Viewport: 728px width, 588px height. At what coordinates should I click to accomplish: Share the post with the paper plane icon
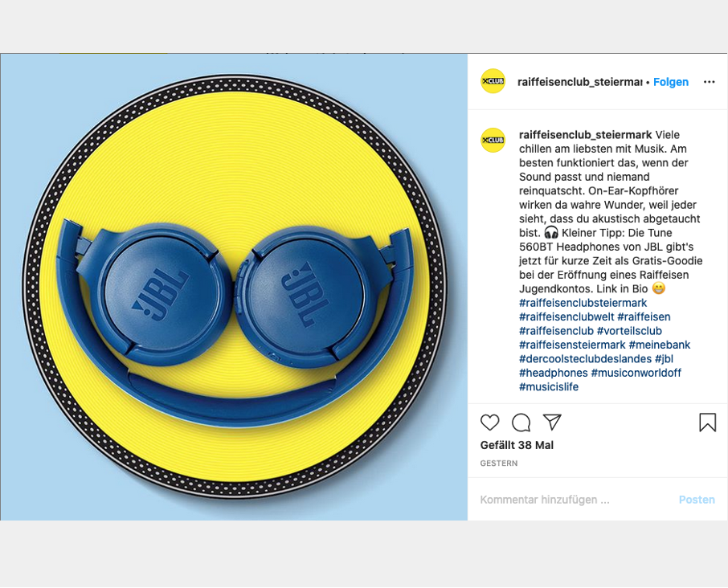coord(553,422)
